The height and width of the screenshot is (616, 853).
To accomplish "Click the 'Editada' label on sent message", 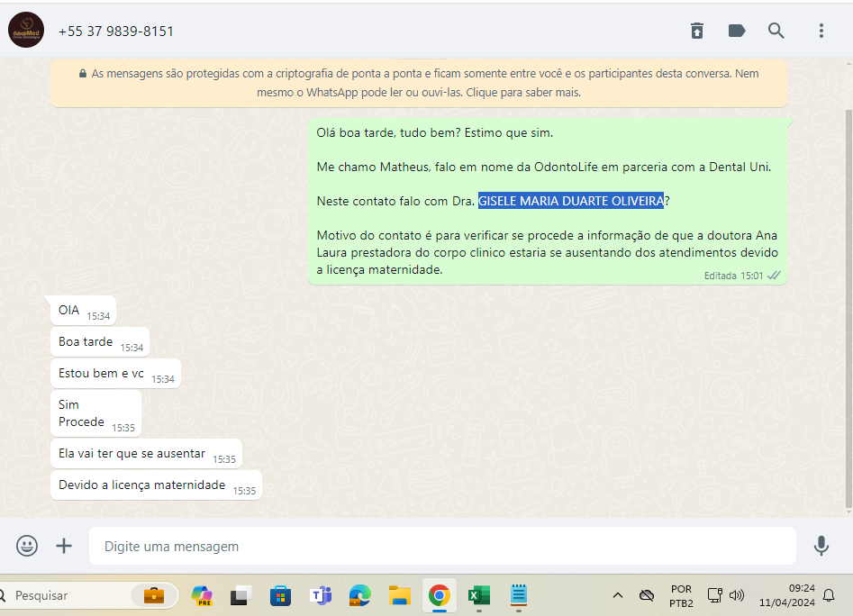I will click(721, 276).
